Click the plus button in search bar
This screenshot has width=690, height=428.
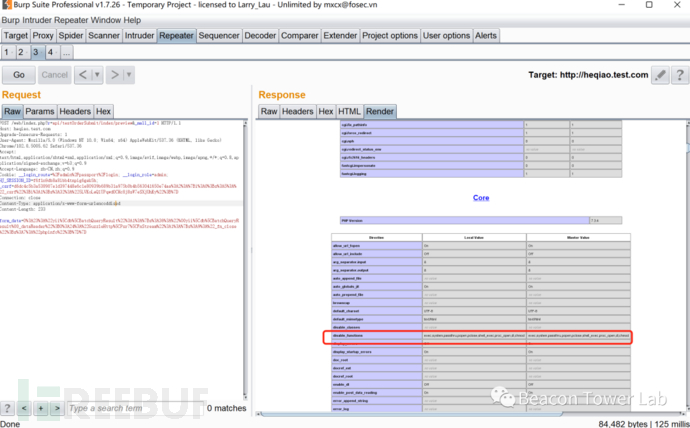tap(40, 408)
